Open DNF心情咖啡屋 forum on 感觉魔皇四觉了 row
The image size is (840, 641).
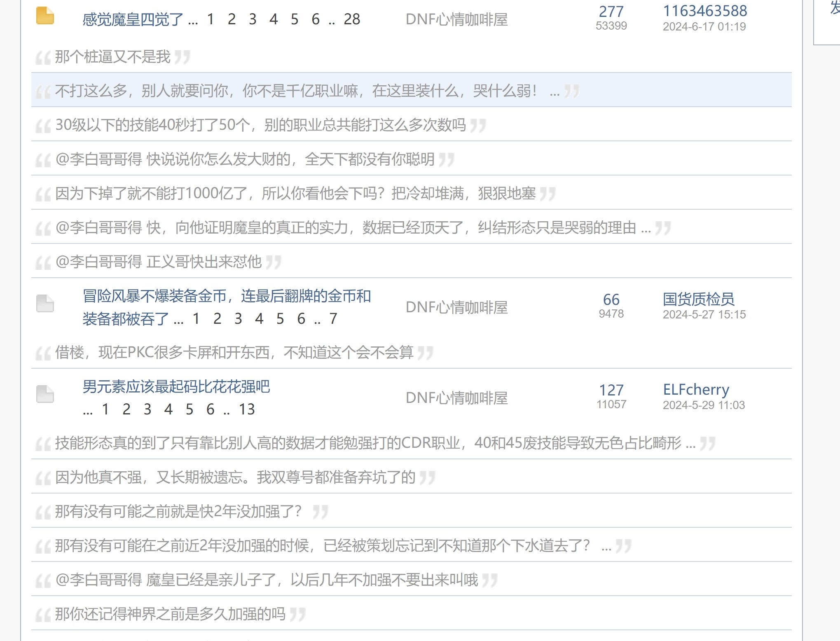456,19
